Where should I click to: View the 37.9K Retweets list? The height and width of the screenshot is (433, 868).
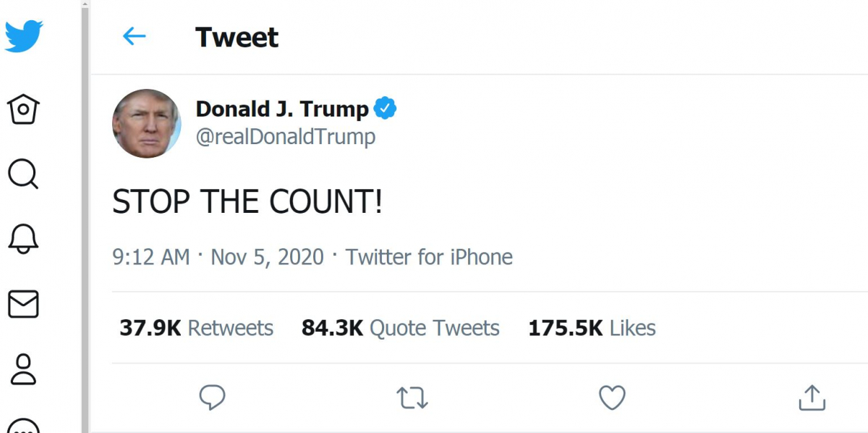pyautogui.click(x=197, y=328)
